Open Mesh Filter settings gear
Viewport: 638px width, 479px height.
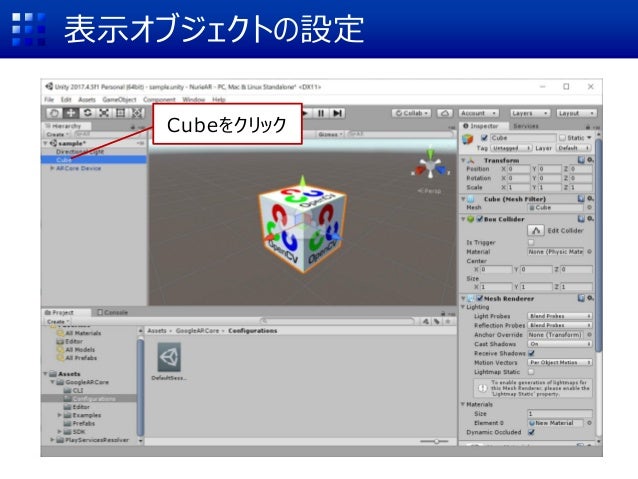coord(590,199)
